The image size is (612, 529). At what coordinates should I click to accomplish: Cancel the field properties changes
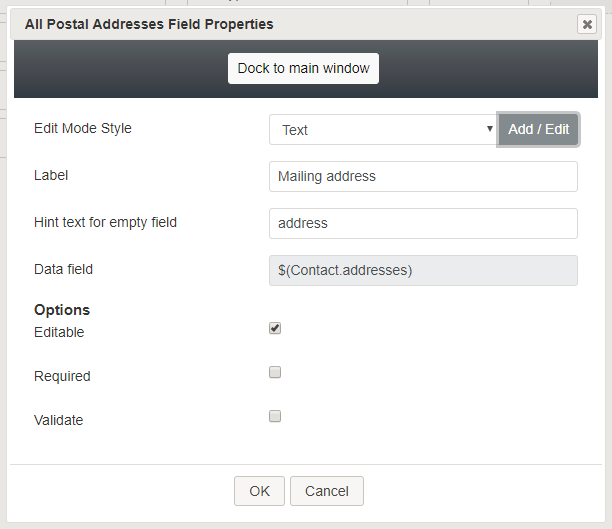[327, 491]
